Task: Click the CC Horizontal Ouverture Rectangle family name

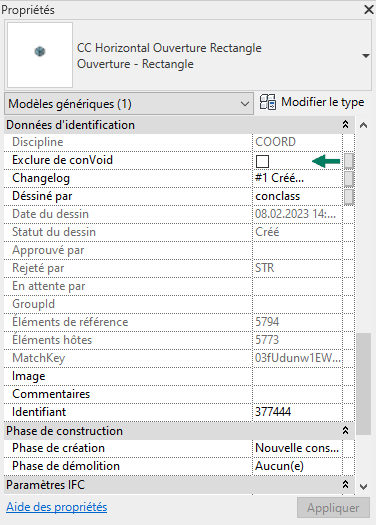Action: (169, 48)
